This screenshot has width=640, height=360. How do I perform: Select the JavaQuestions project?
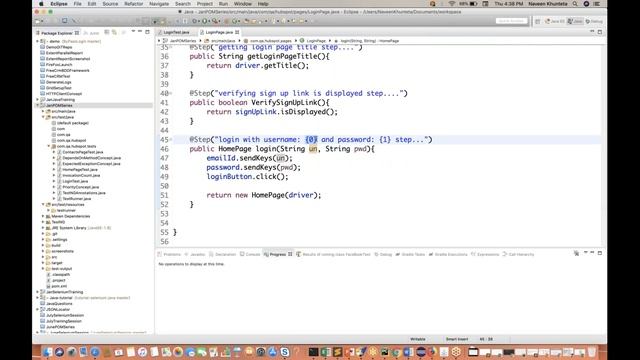click(59, 304)
